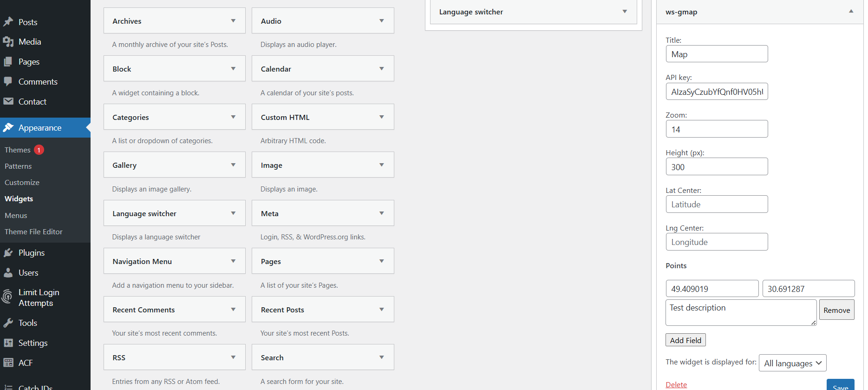Expand the Meta widget arrow
Viewport: 868px width, 390px height.
tap(382, 213)
